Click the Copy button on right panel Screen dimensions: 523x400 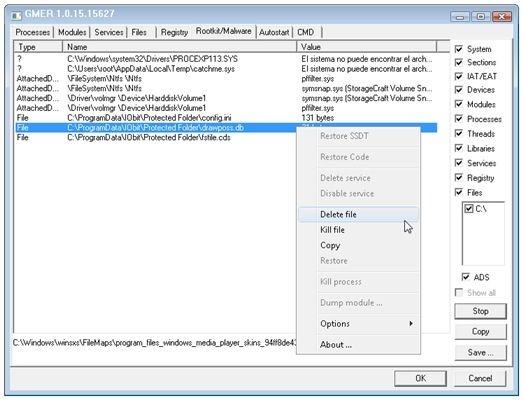(480, 331)
